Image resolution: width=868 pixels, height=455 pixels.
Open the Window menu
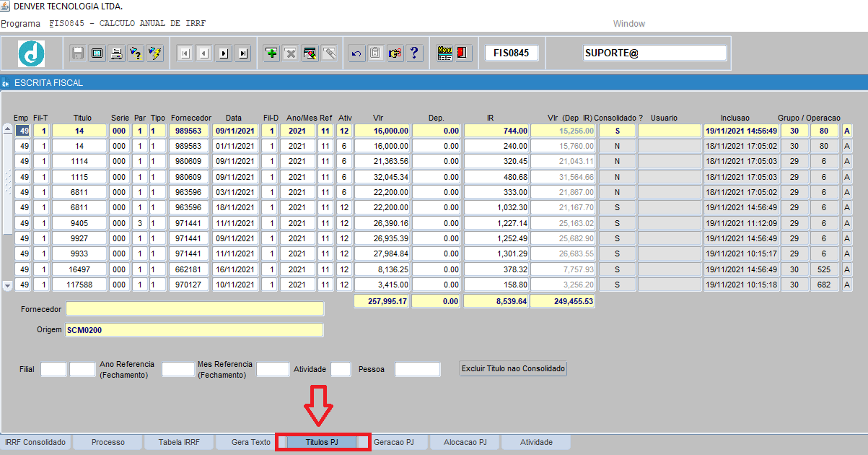(628, 24)
